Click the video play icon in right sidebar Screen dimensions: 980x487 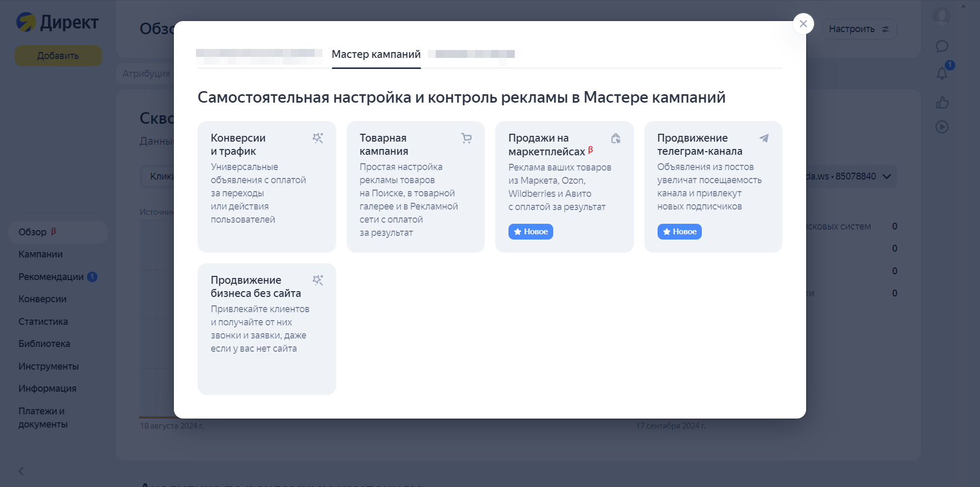coord(943,127)
